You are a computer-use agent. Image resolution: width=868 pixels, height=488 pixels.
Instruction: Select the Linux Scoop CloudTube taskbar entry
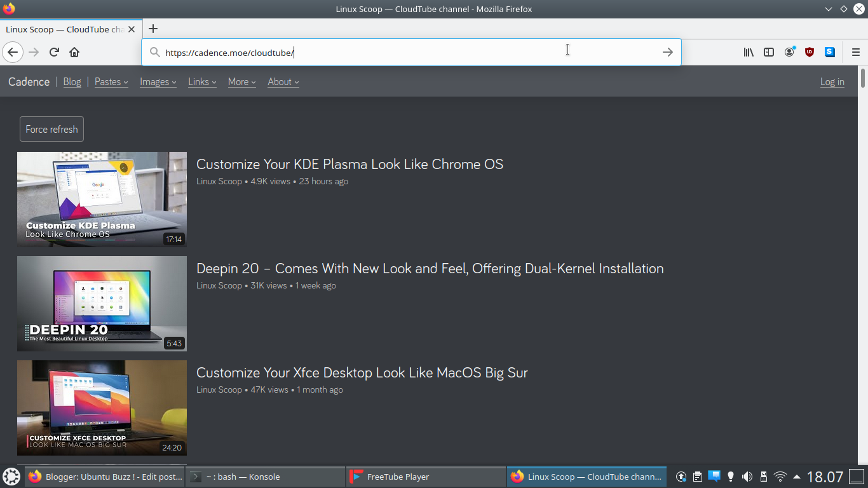click(587, 477)
